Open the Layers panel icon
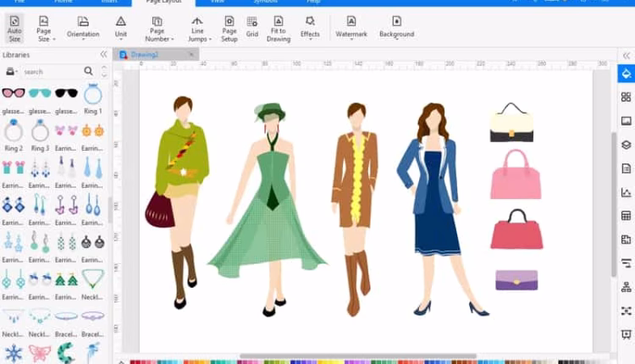635x364 pixels. 626,145
